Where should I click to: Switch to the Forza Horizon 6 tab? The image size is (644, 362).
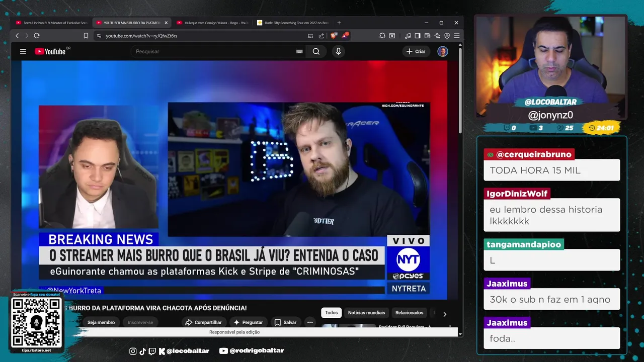click(51, 23)
